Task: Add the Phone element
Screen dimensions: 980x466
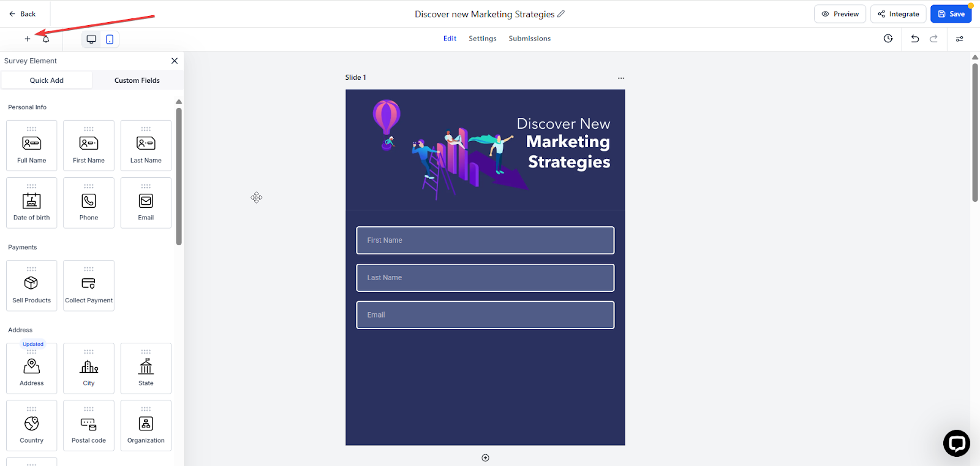Action: click(89, 203)
